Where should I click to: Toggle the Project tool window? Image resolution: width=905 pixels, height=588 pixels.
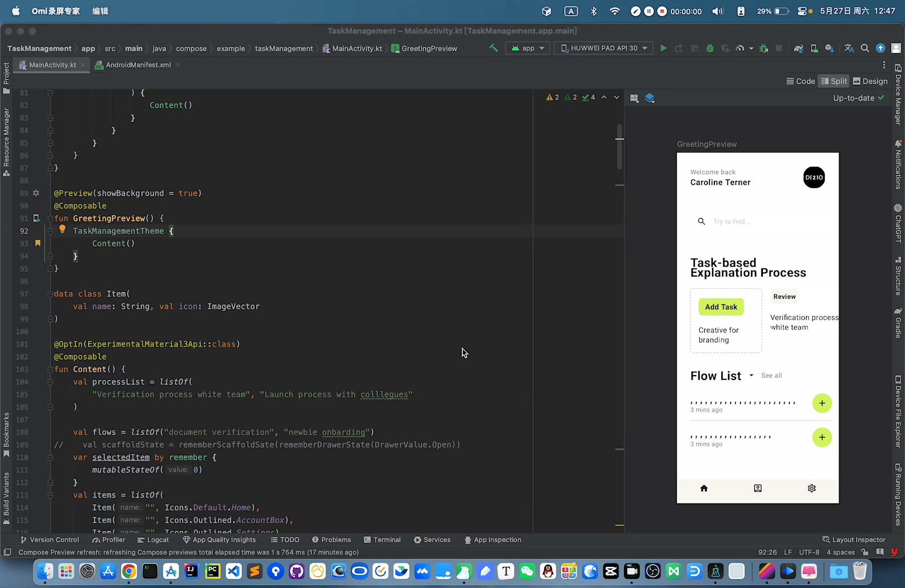tap(6, 78)
